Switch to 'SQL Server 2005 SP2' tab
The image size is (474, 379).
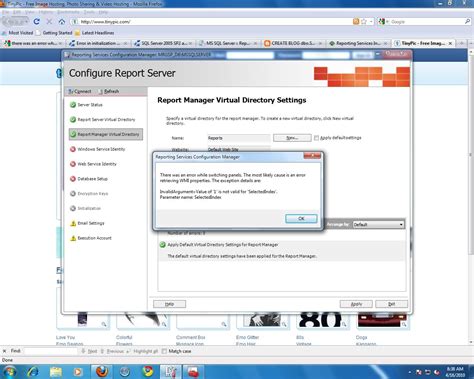(163, 43)
